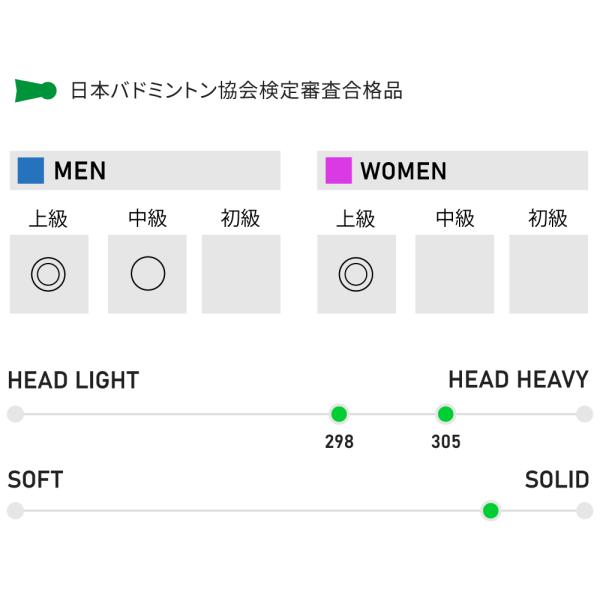Viewport: 600px width, 600px height.
Task: Click the single-circle icon under MEN 中級
Action: (147, 273)
